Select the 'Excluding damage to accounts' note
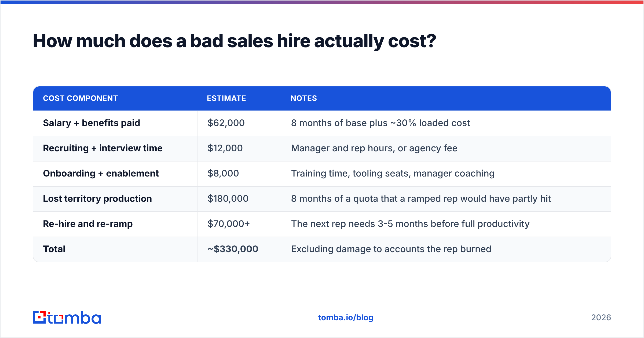644x338 pixels. click(x=391, y=249)
